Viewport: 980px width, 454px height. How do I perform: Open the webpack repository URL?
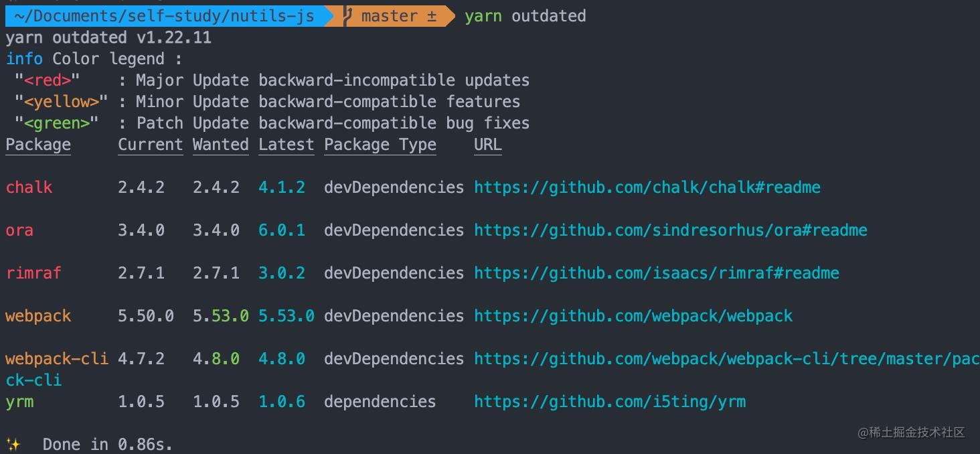tap(633, 315)
